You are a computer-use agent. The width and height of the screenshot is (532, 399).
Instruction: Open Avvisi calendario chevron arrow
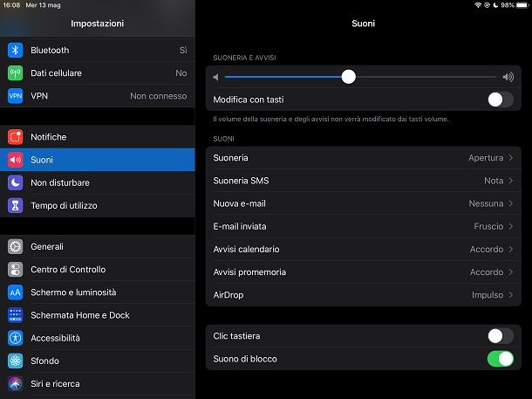(x=510, y=249)
